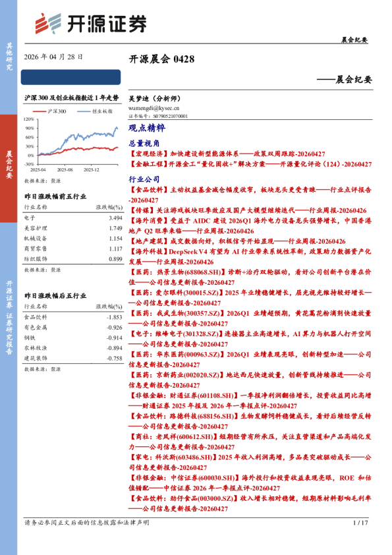392x555 pixels.
Task: Open the 路德科技(688156.SH) report
Action: coord(250,421)
